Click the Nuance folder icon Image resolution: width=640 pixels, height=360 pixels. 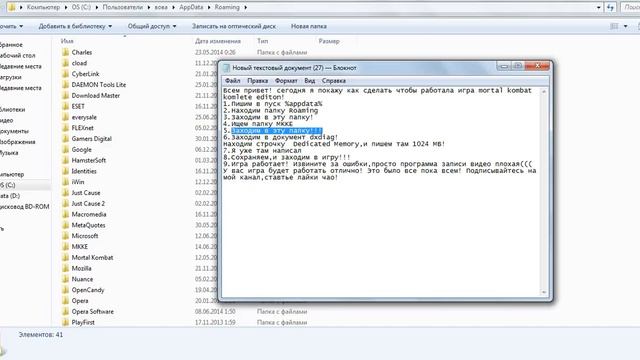pyautogui.click(x=65, y=279)
